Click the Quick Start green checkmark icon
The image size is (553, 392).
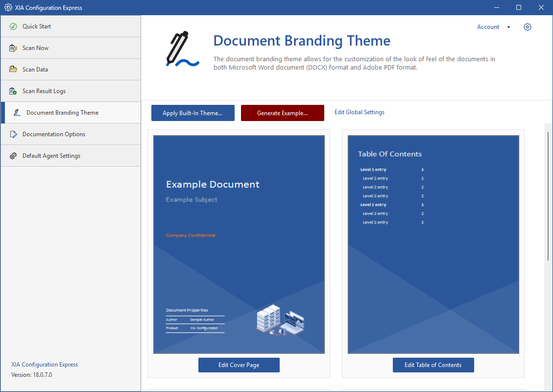(13, 26)
